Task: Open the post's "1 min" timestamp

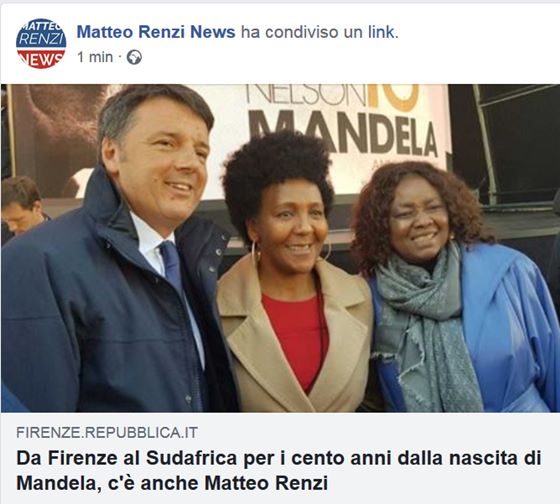Action: coord(95,57)
